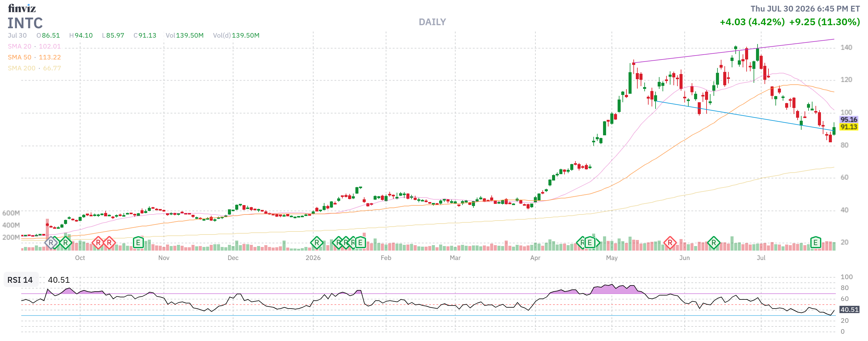
Task: Click the +4.03 (4.42%) change value
Action: point(752,22)
